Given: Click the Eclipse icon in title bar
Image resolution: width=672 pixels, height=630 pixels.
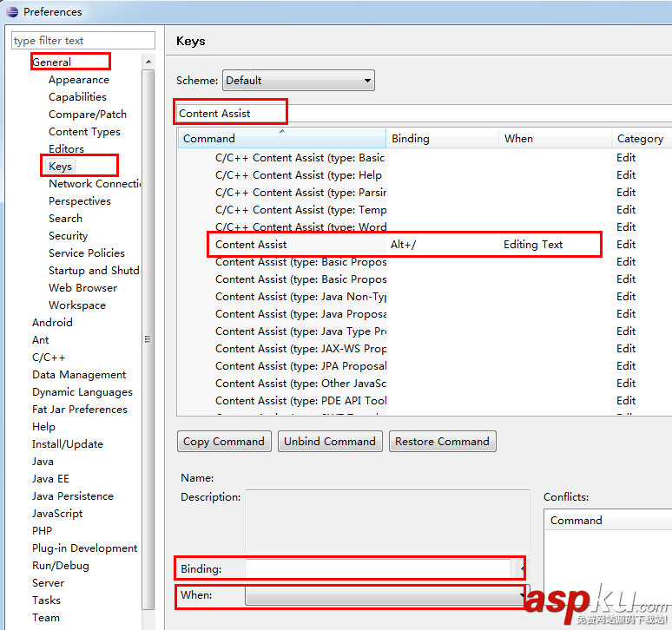Looking at the screenshot, I should 11,12.
